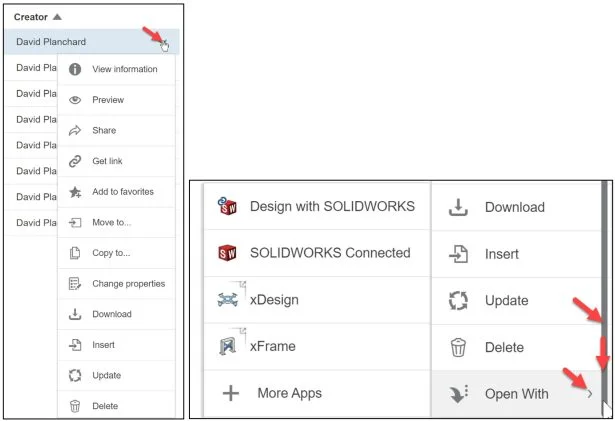Choose Copy to... from context menu

111,253
